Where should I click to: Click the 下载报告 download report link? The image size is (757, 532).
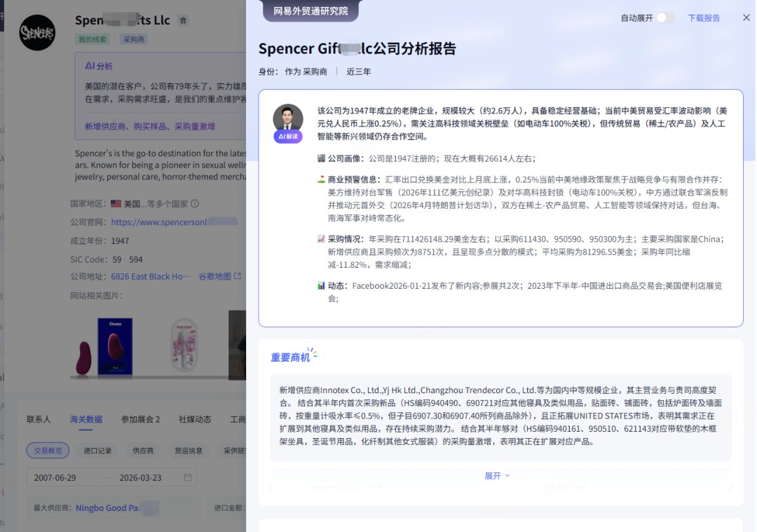[x=704, y=18]
